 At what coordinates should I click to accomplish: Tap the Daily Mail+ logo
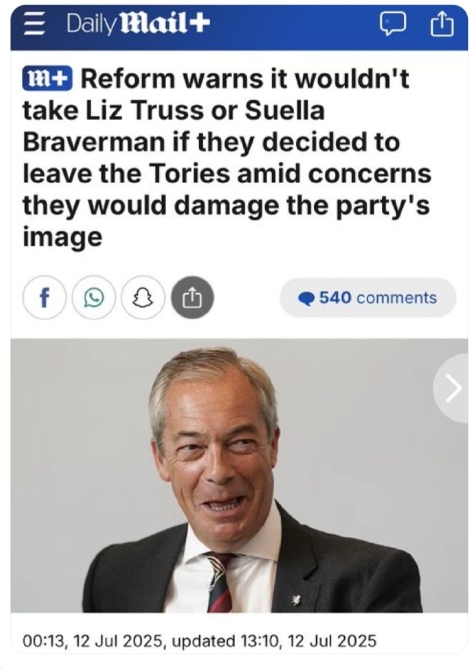tap(138, 24)
